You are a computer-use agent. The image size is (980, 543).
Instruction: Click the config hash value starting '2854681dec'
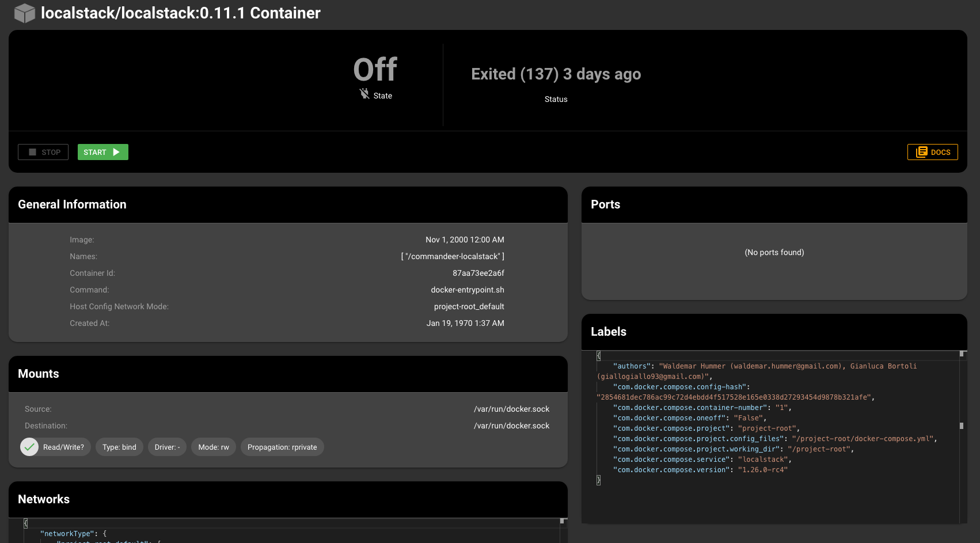pyautogui.click(x=734, y=397)
